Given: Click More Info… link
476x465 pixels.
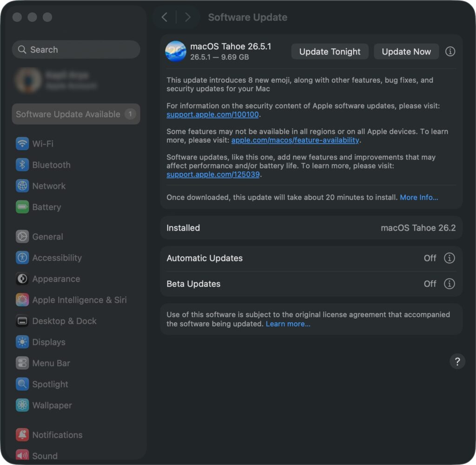Looking at the screenshot, I should coord(419,198).
